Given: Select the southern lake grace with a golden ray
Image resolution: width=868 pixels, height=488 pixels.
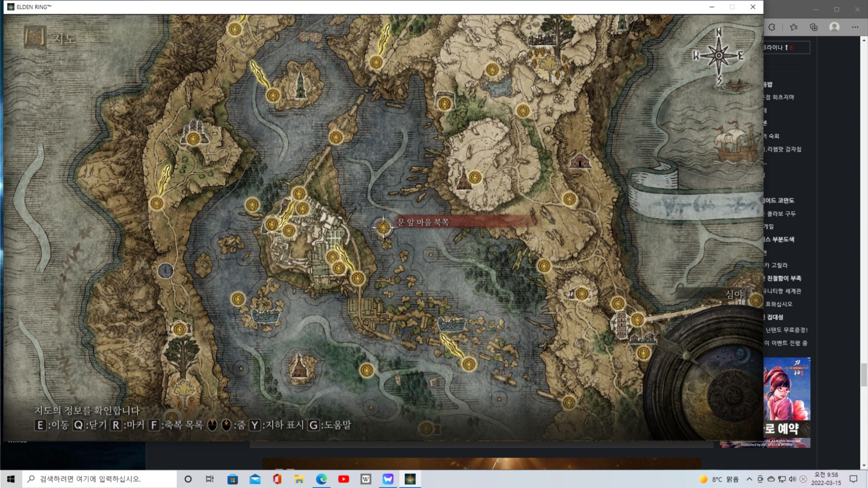Looking at the screenshot, I should pos(469,364).
